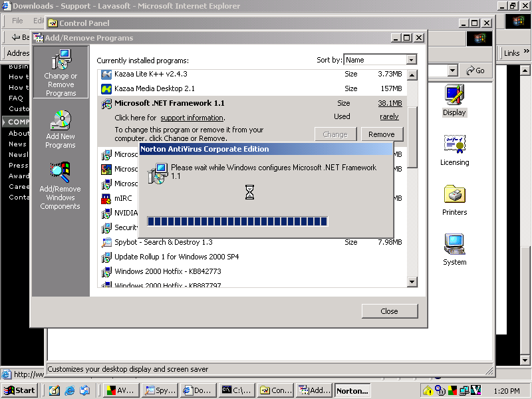Select "Update Rollup 1 for Windows 2000 SP4"
Viewport: 532px width, 399px height.
pyautogui.click(x=177, y=257)
